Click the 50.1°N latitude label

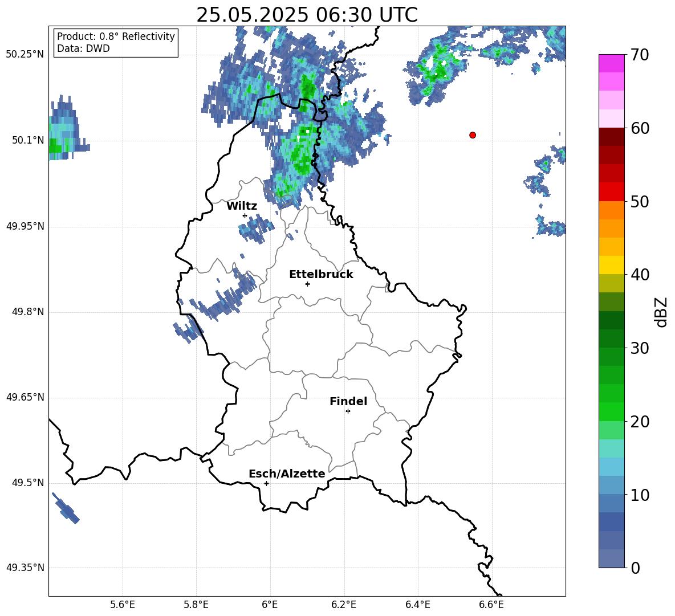coord(28,141)
